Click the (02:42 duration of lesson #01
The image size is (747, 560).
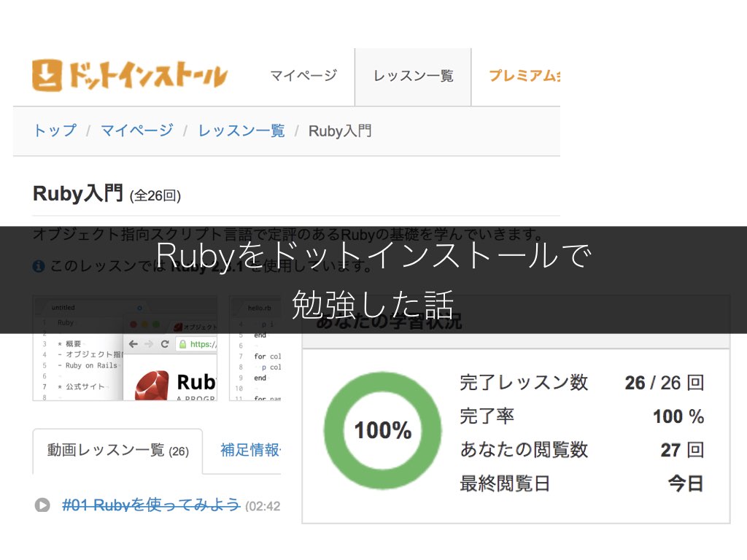click(x=263, y=506)
